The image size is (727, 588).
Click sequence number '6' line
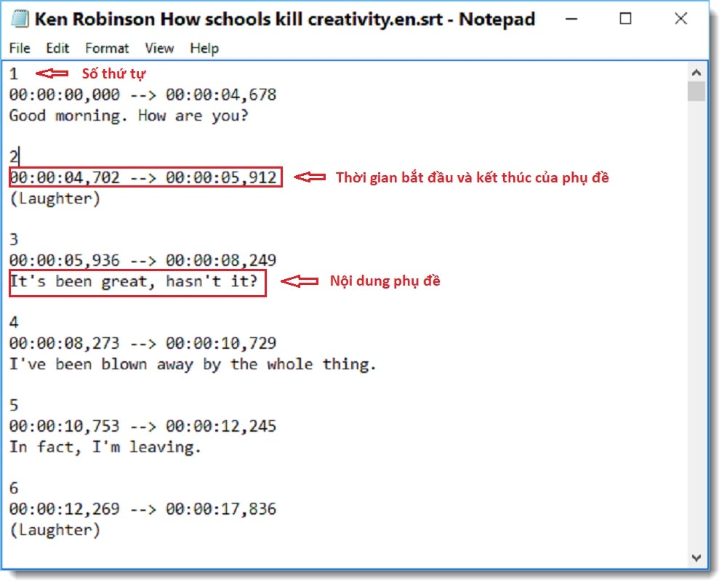click(x=14, y=488)
